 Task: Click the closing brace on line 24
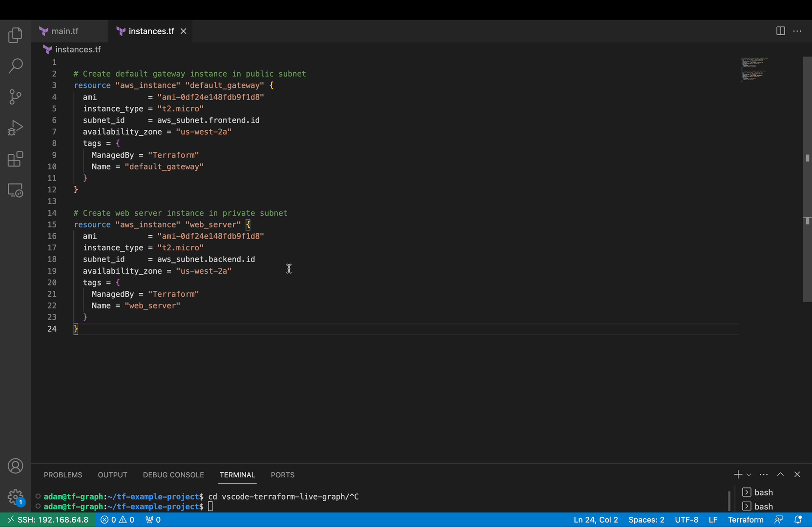76,329
